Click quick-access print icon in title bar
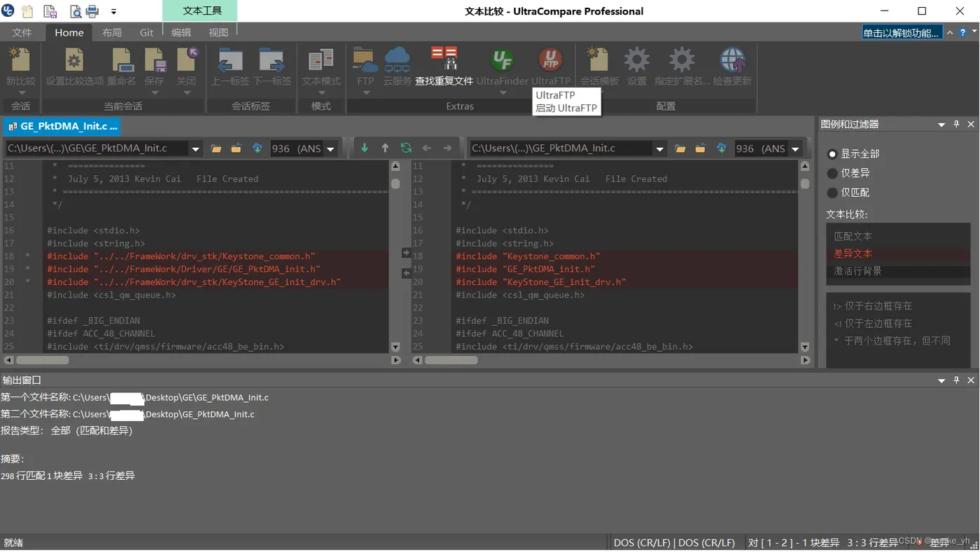The height and width of the screenshot is (552, 980). pyautogui.click(x=92, y=11)
